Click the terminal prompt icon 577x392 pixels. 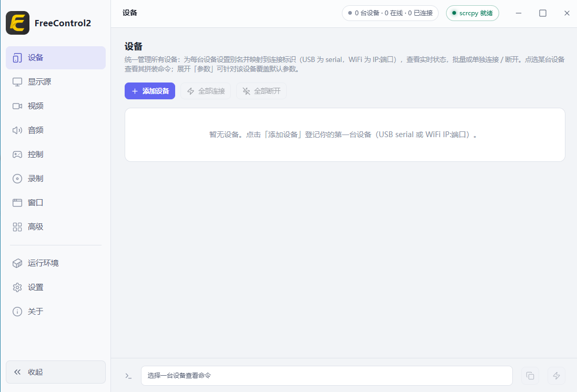point(128,376)
